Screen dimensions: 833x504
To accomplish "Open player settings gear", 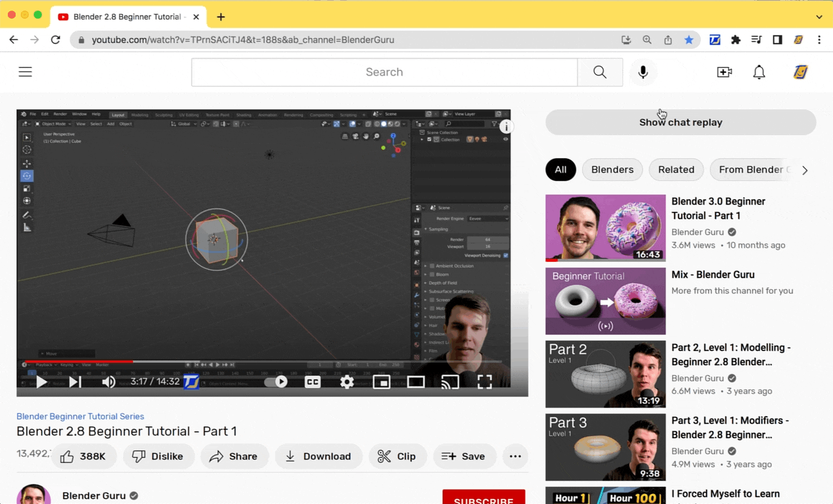I will 347,382.
